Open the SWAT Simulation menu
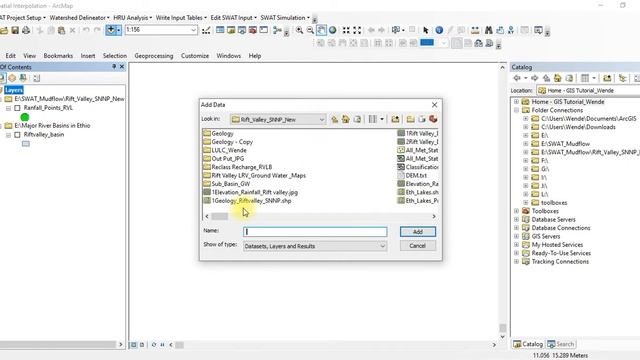 285,18
